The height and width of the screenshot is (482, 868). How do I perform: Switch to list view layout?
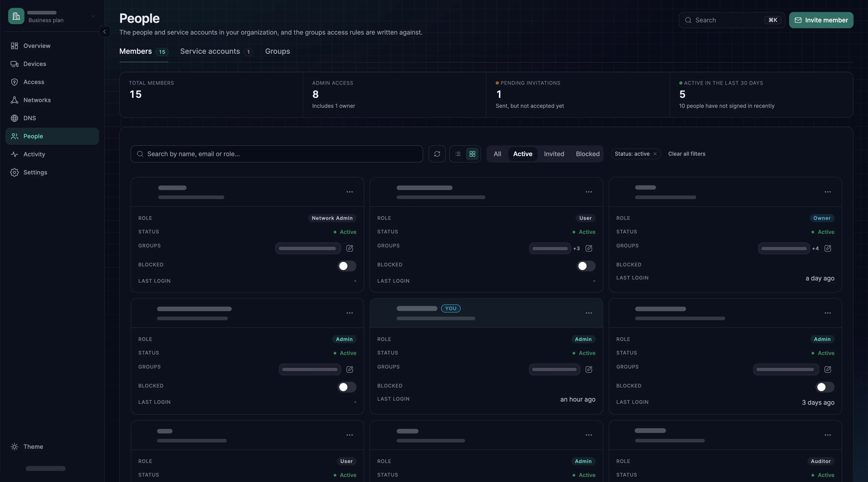[x=458, y=154]
